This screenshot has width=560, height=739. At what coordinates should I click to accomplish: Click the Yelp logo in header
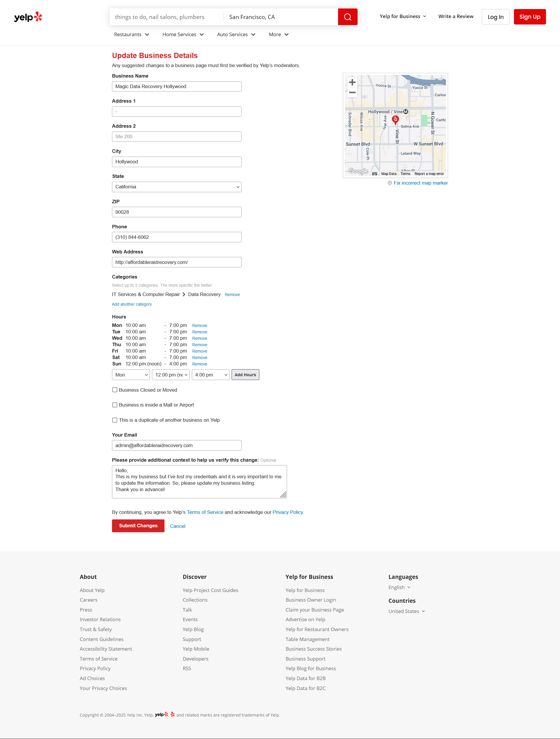pos(28,17)
